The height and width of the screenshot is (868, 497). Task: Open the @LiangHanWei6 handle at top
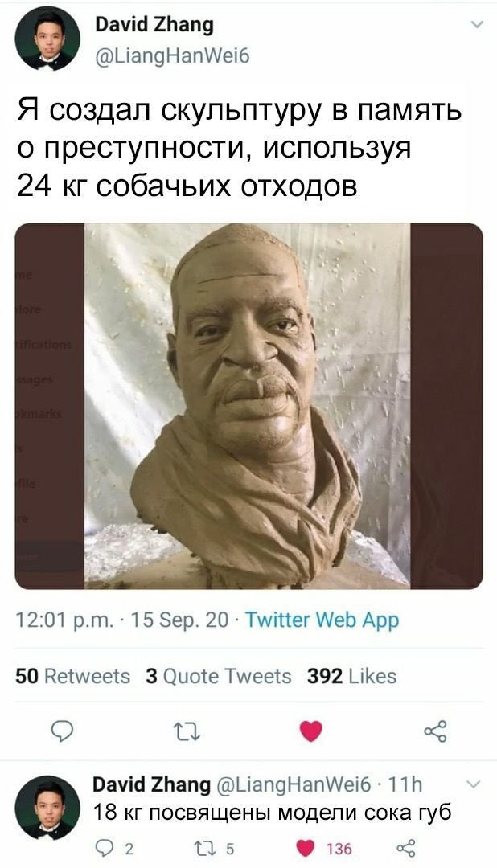(173, 55)
